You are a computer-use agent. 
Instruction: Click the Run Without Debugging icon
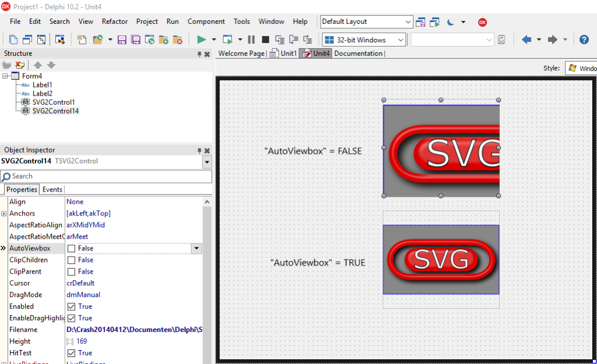[x=227, y=39]
